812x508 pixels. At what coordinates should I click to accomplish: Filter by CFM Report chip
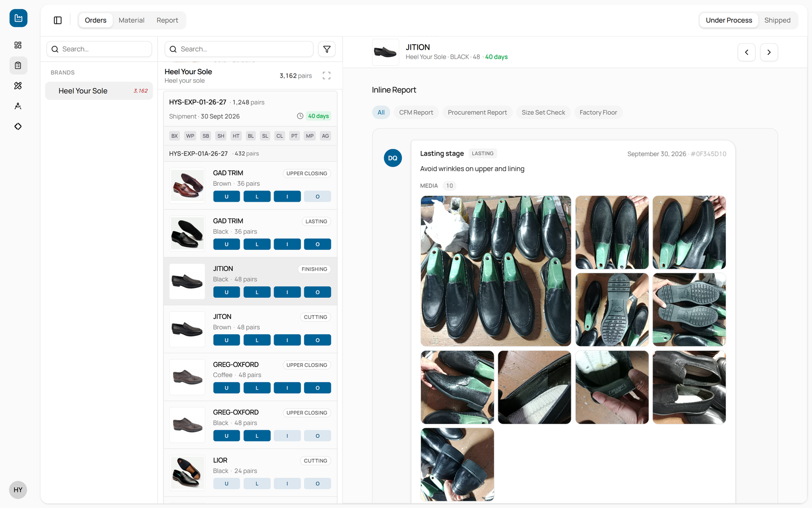click(x=416, y=112)
